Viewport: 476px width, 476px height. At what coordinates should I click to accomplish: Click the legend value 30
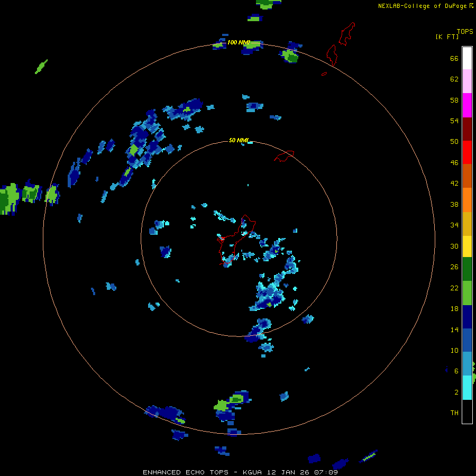point(454,246)
